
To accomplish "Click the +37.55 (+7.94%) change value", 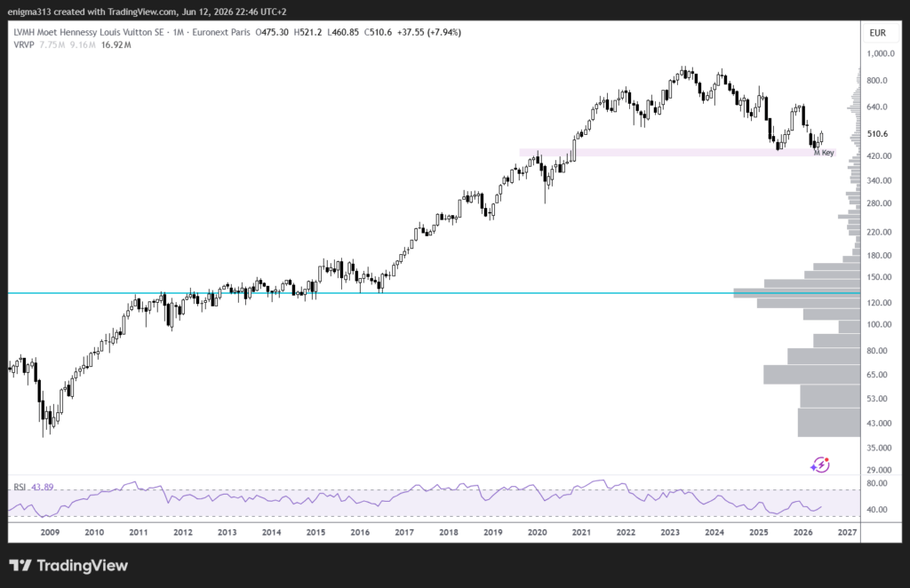I will (x=429, y=33).
